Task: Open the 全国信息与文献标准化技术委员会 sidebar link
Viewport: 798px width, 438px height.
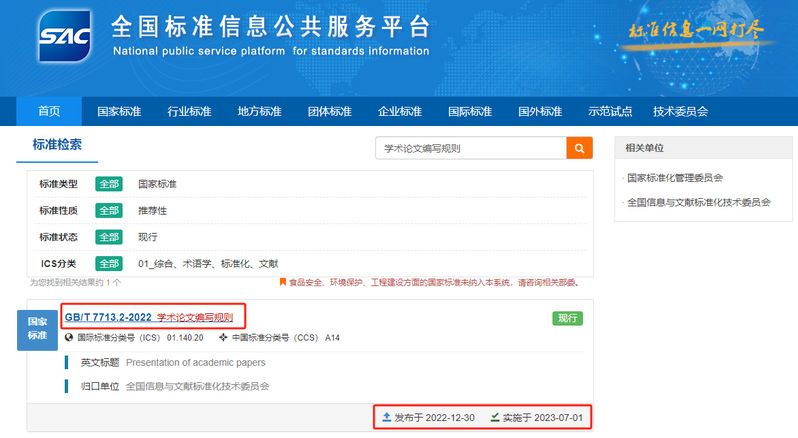Action: [698, 202]
